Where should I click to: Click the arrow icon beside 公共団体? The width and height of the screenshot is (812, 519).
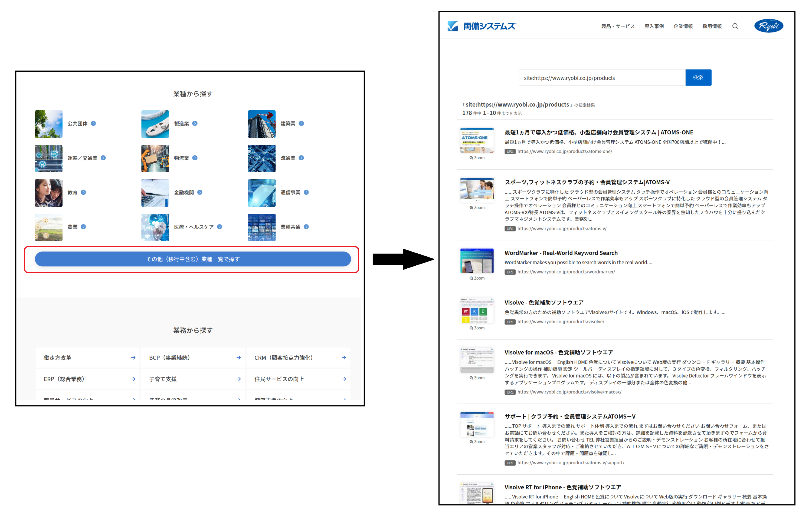(x=93, y=124)
